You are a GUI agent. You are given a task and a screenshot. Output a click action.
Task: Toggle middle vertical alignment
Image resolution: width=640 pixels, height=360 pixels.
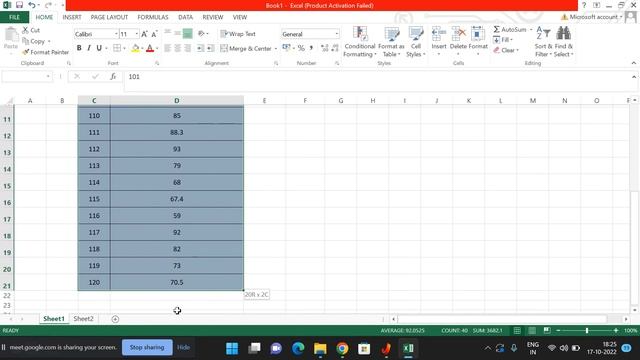[x=178, y=34]
